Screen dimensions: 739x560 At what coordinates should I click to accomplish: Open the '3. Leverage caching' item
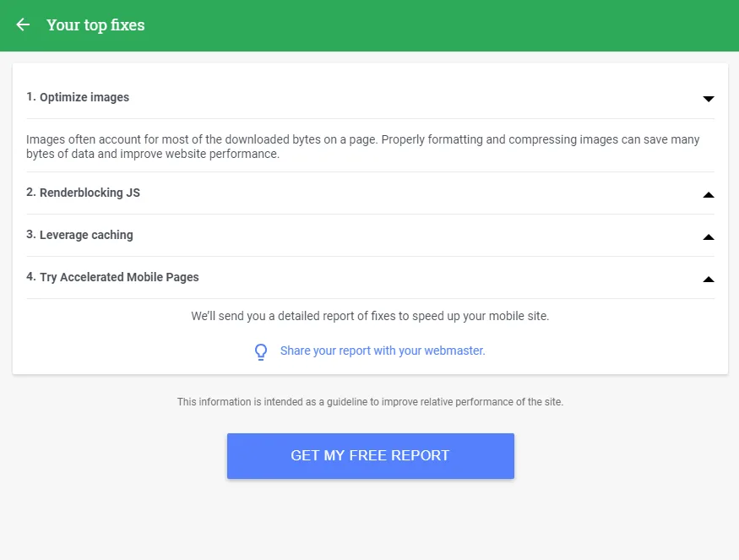[79, 235]
